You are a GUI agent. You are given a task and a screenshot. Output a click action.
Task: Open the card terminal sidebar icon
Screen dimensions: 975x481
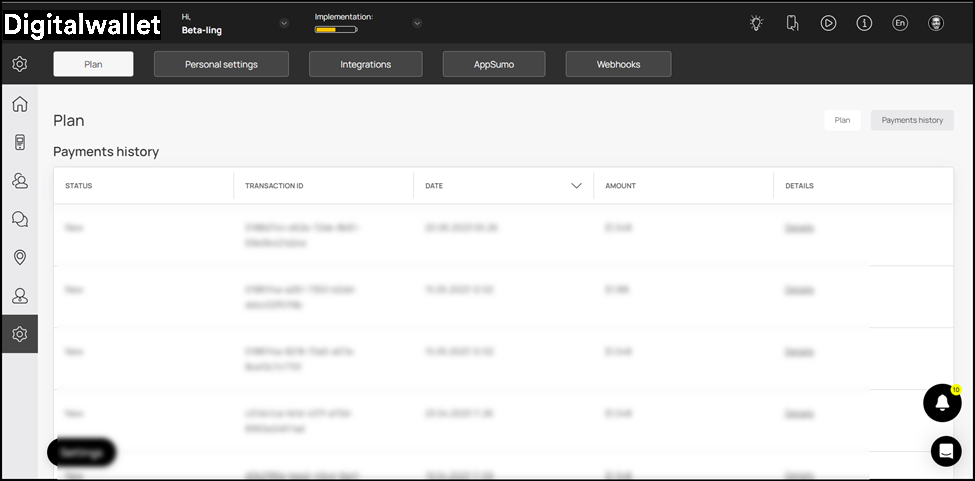click(x=19, y=142)
